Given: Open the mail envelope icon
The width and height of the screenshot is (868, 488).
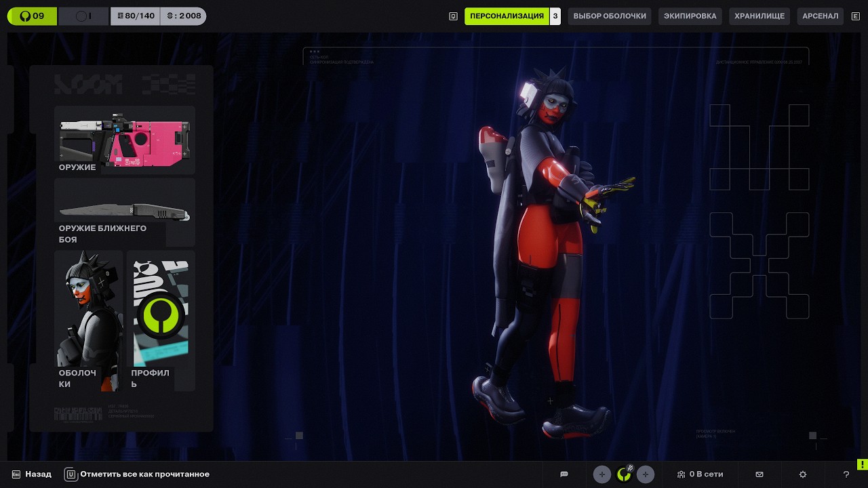Looking at the screenshot, I should tap(759, 474).
